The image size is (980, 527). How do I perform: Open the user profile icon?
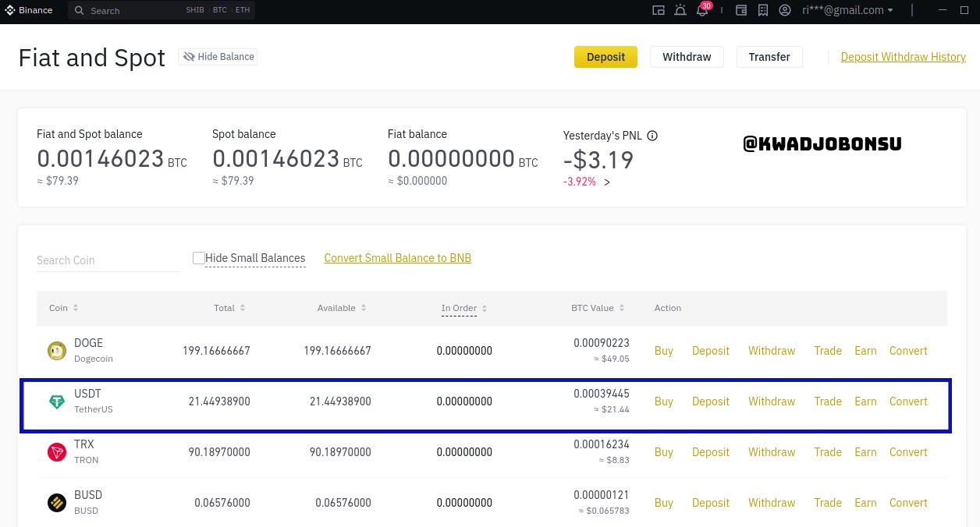click(785, 10)
